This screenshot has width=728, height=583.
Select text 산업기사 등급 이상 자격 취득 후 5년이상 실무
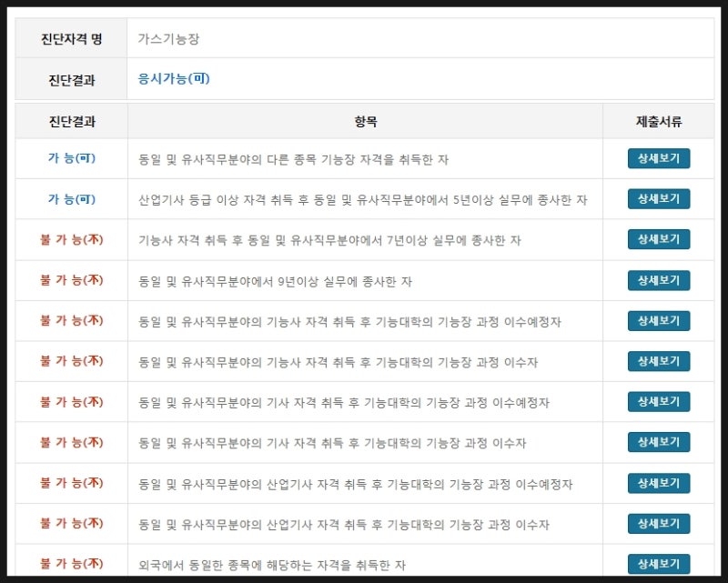click(362, 199)
